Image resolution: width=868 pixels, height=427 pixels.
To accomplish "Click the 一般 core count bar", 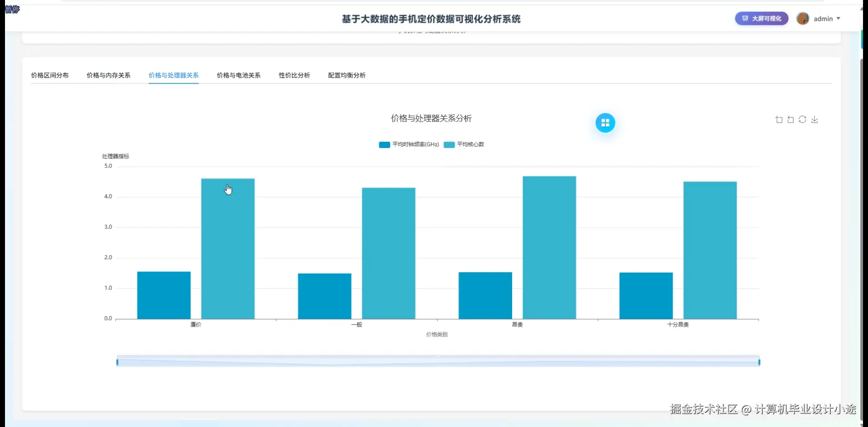I will (x=389, y=253).
